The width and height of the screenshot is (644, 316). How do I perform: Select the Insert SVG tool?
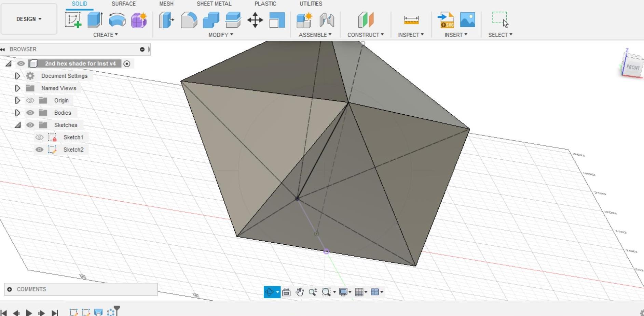tap(446, 19)
